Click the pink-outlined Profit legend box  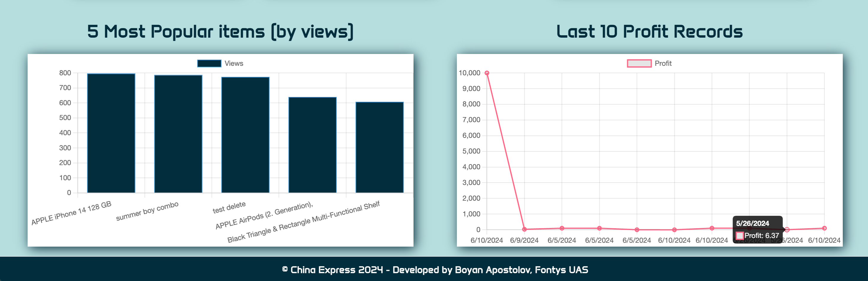(639, 63)
